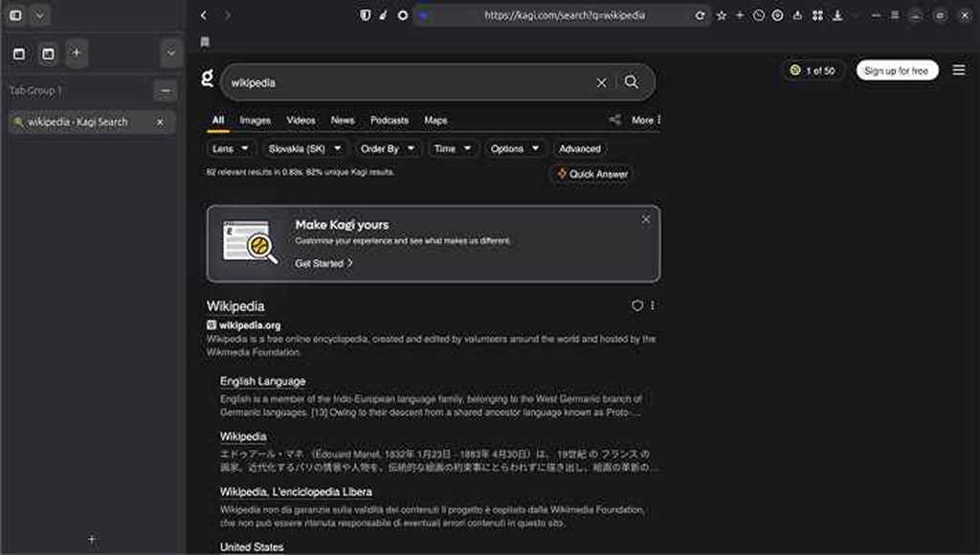This screenshot has height=555, width=980.
Task: Switch to the Maps tab
Action: pyautogui.click(x=435, y=120)
